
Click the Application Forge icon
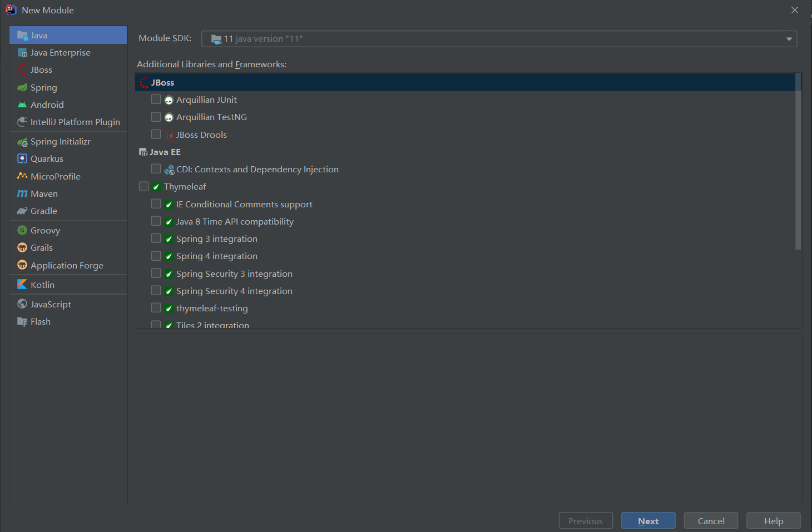(x=22, y=265)
